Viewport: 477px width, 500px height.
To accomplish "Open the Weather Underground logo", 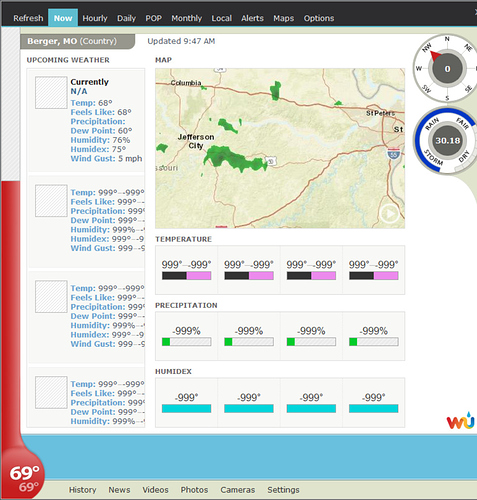I will [460, 421].
